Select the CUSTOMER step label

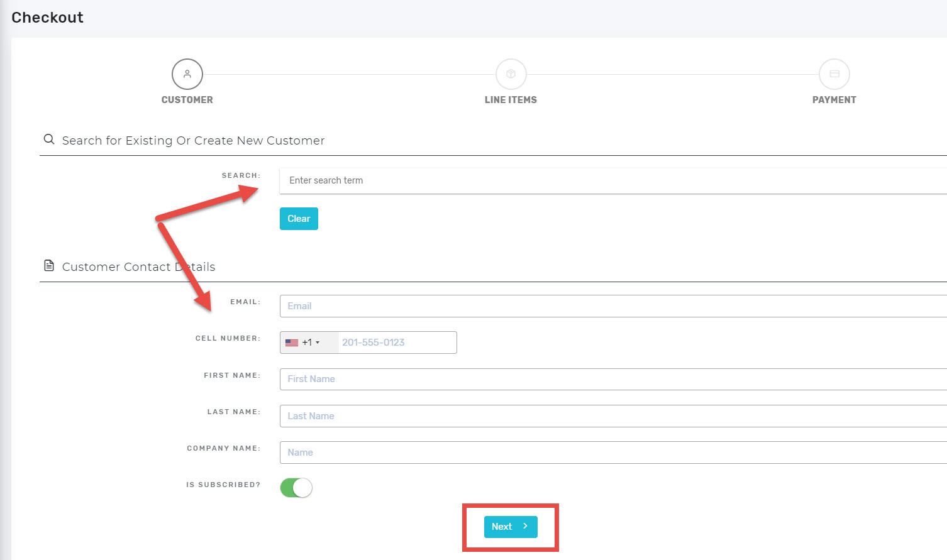[x=187, y=100]
